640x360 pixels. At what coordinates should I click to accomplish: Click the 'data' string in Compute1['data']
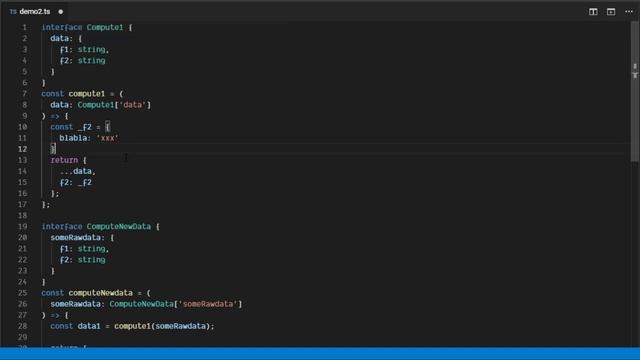click(x=132, y=105)
